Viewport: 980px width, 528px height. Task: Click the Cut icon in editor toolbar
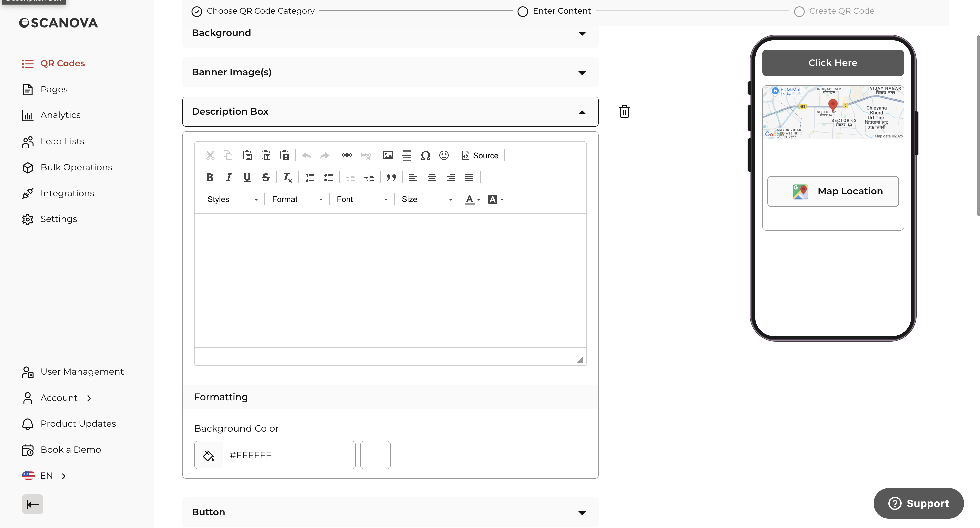point(210,155)
